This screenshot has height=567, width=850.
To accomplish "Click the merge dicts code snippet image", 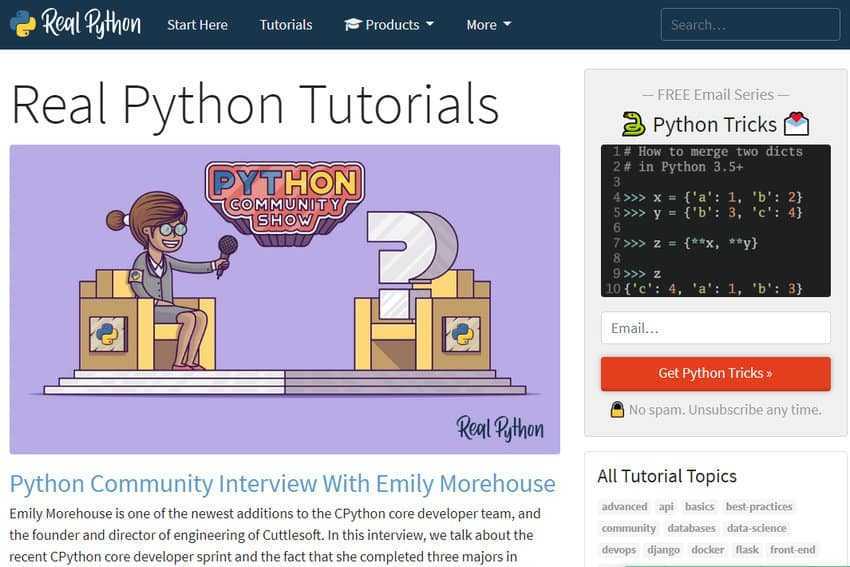I will pos(716,221).
